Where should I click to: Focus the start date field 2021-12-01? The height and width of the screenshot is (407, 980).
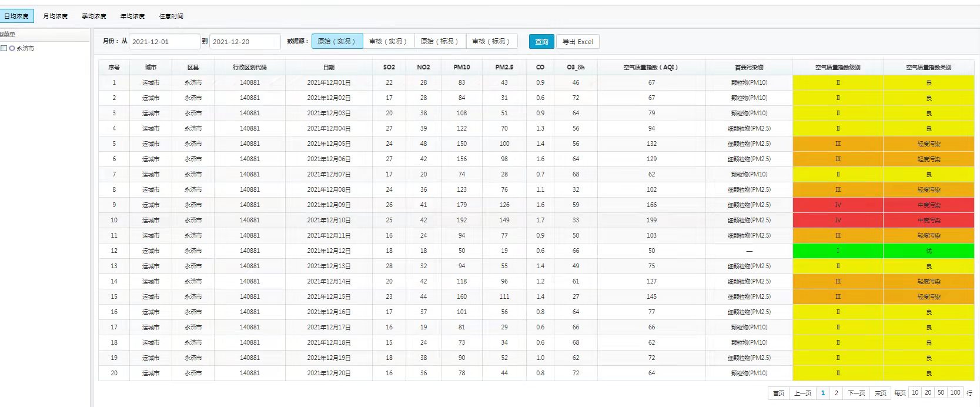coord(164,42)
